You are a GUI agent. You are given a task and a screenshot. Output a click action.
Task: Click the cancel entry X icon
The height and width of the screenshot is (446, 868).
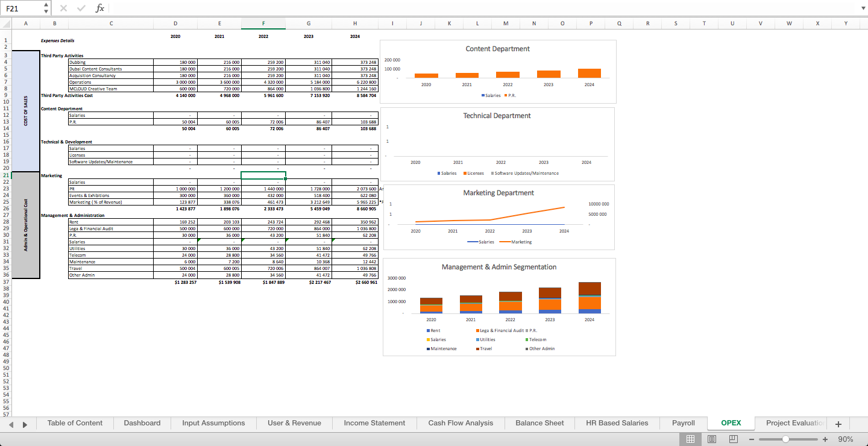[63, 8]
